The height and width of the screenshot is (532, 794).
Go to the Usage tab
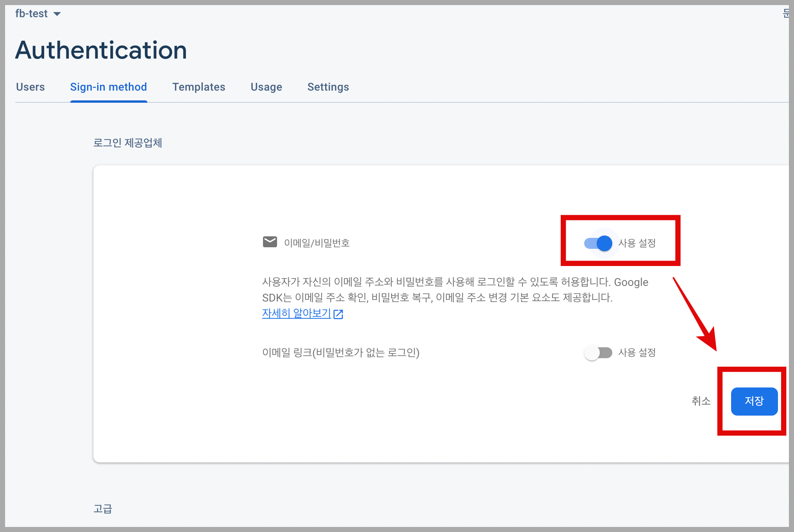tap(266, 87)
